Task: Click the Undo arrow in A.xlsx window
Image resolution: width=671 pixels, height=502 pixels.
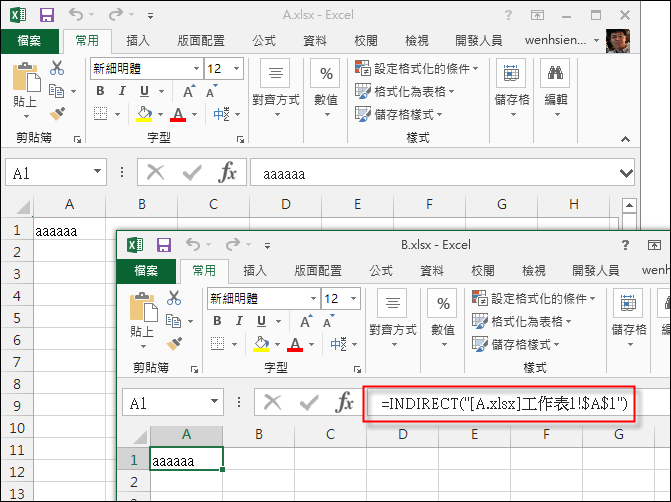Action: 76,15
